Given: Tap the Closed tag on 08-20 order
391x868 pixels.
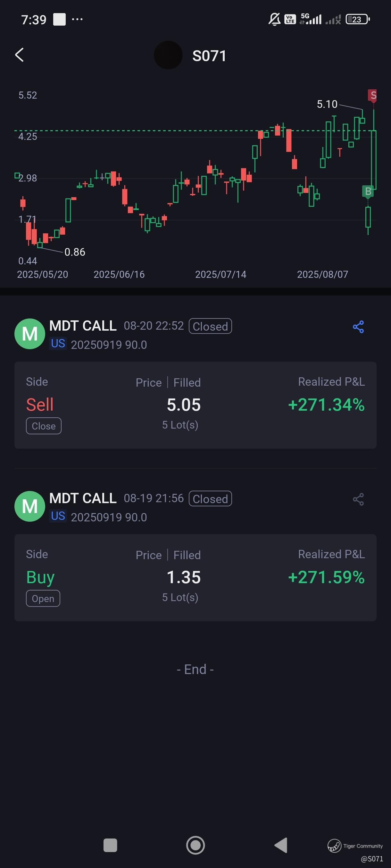Looking at the screenshot, I should pos(210,326).
